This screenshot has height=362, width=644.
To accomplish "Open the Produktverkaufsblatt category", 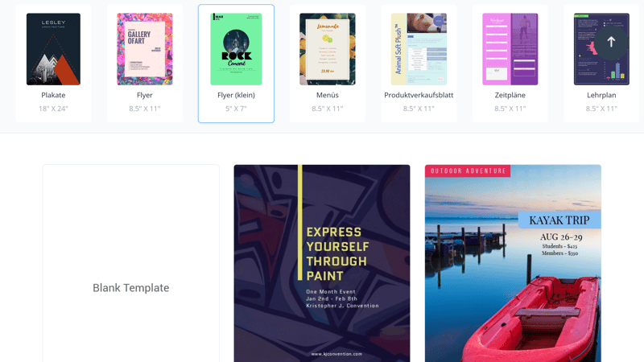I will pos(419,64).
